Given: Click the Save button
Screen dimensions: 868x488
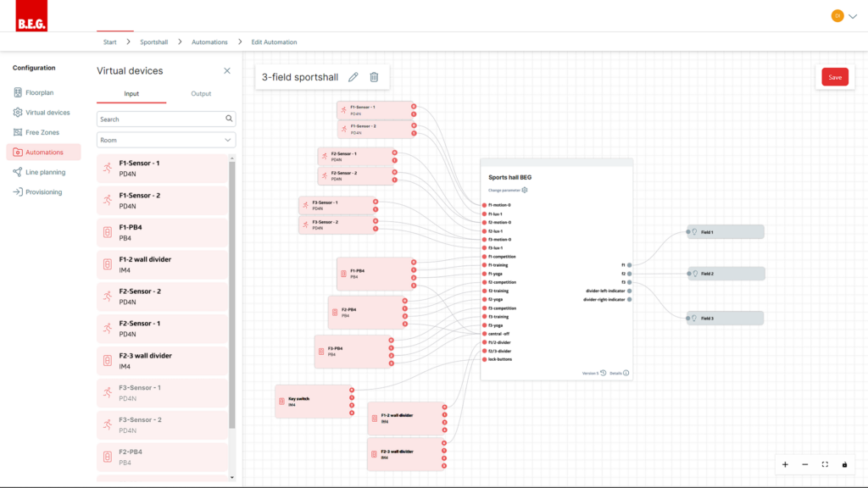Looking at the screenshot, I should (x=834, y=76).
